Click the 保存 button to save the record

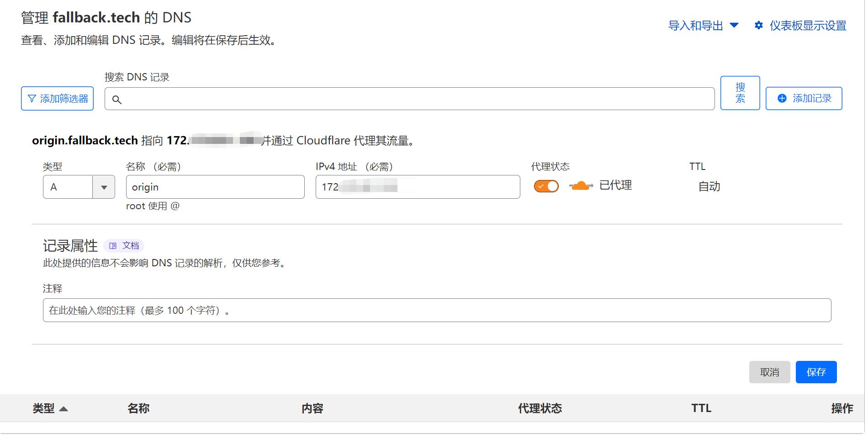(x=816, y=372)
